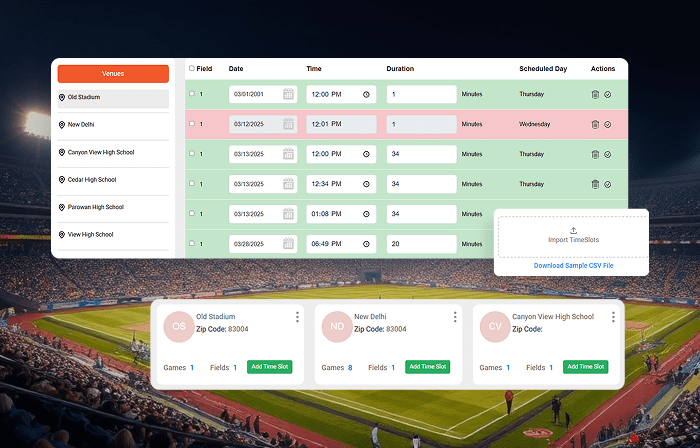Click the duration field in the 12:34 PM row

tap(422, 184)
